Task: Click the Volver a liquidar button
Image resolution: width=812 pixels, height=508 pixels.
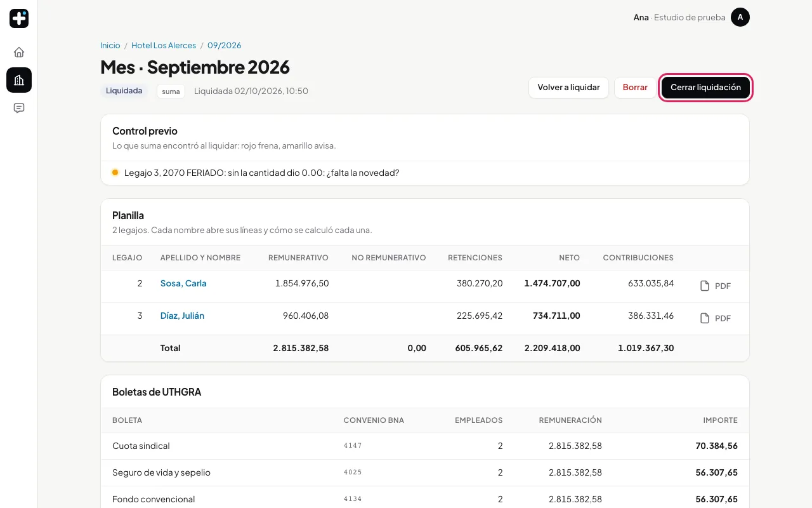Action: (x=568, y=88)
